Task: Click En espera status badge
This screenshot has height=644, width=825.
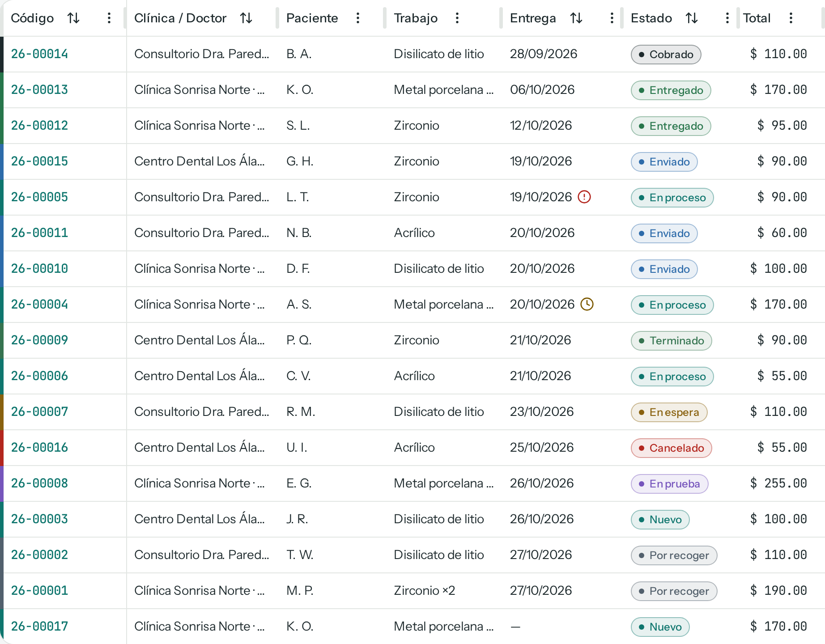Action: pos(669,412)
